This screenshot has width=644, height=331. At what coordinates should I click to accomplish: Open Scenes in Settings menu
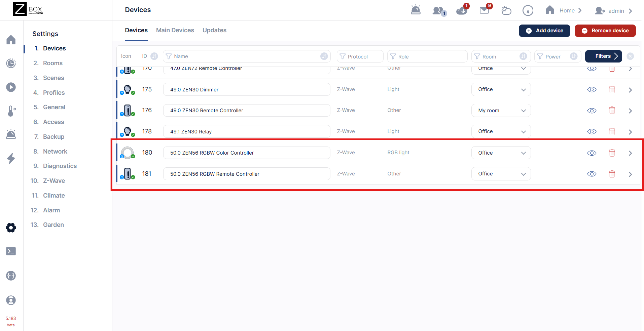click(x=53, y=78)
